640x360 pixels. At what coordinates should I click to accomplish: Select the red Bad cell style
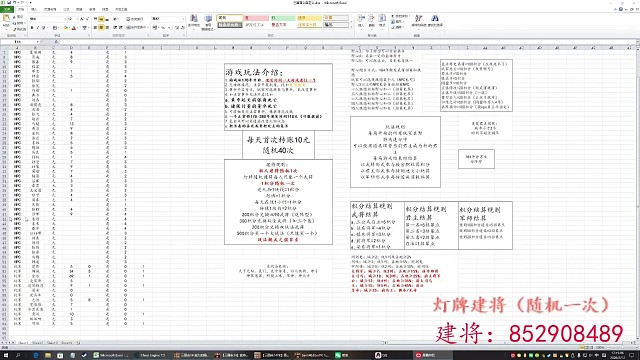tap(256, 18)
